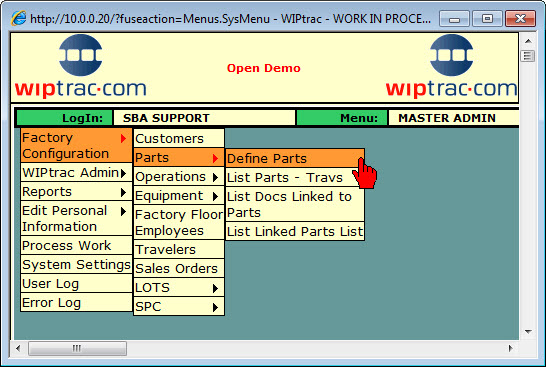Click the left wiptrac.com logo
Viewport: 546px width, 367px height.
[x=80, y=66]
